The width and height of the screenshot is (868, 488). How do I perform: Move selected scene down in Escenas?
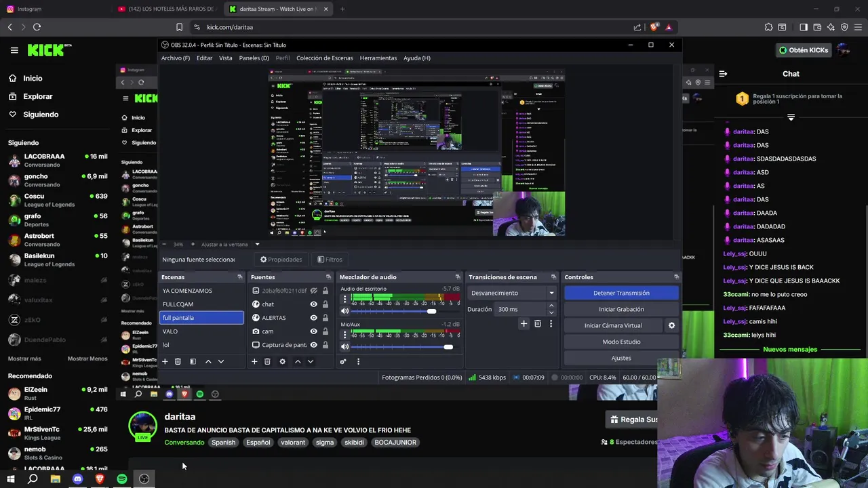click(220, 362)
